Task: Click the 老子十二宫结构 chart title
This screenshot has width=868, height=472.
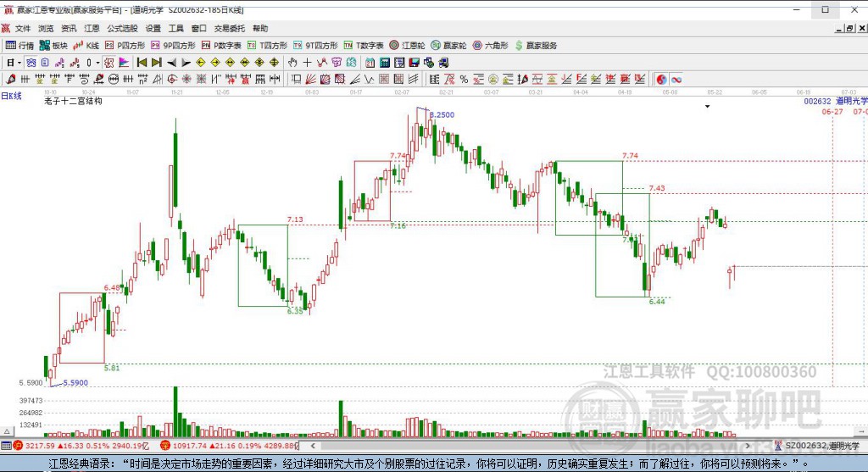Action: click(73, 101)
